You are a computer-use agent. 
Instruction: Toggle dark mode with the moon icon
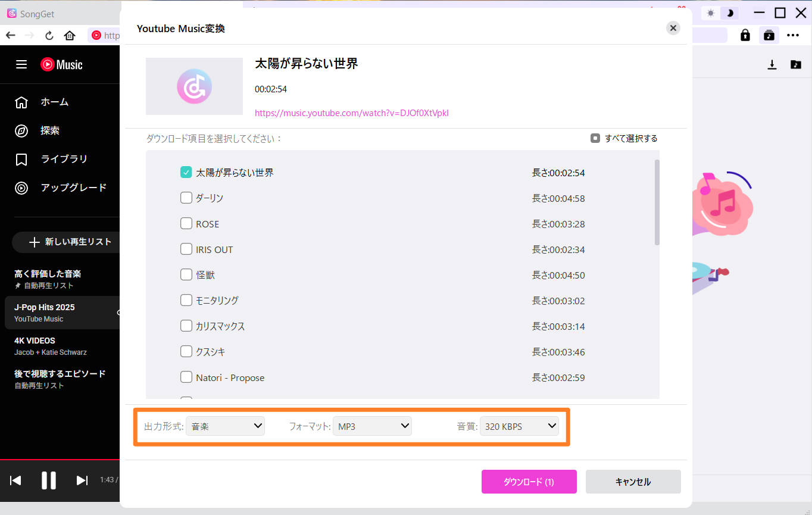(730, 12)
